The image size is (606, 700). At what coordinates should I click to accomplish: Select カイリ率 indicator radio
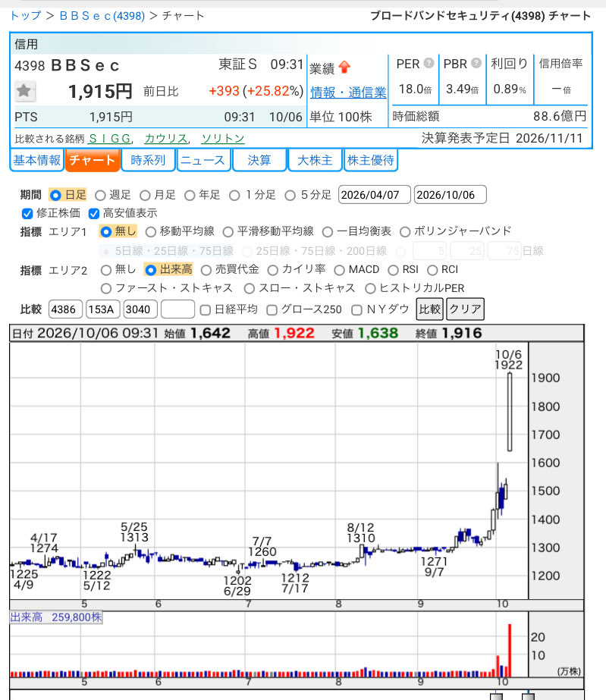coord(272,270)
